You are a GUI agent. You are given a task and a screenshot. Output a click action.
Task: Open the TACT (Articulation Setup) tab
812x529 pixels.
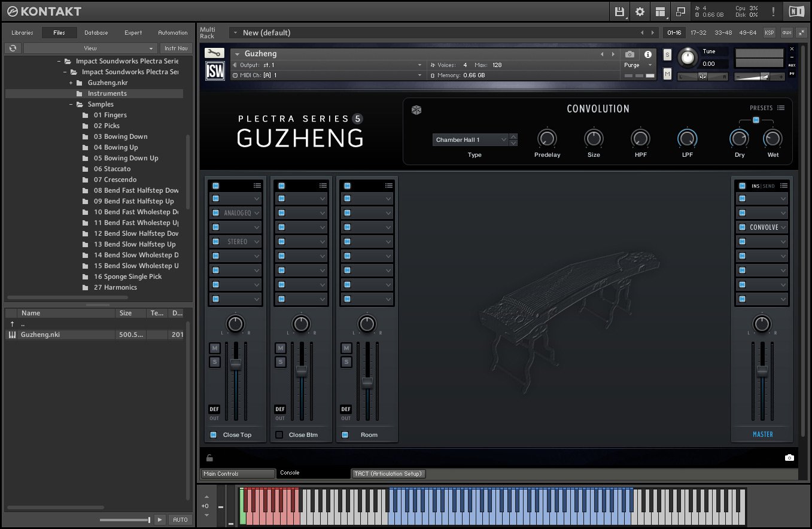pyautogui.click(x=388, y=473)
